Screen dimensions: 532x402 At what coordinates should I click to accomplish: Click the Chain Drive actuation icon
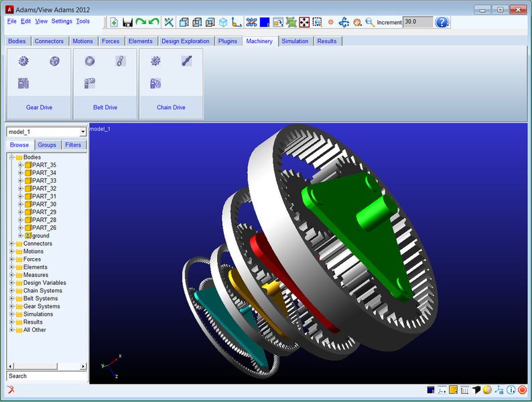click(155, 83)
